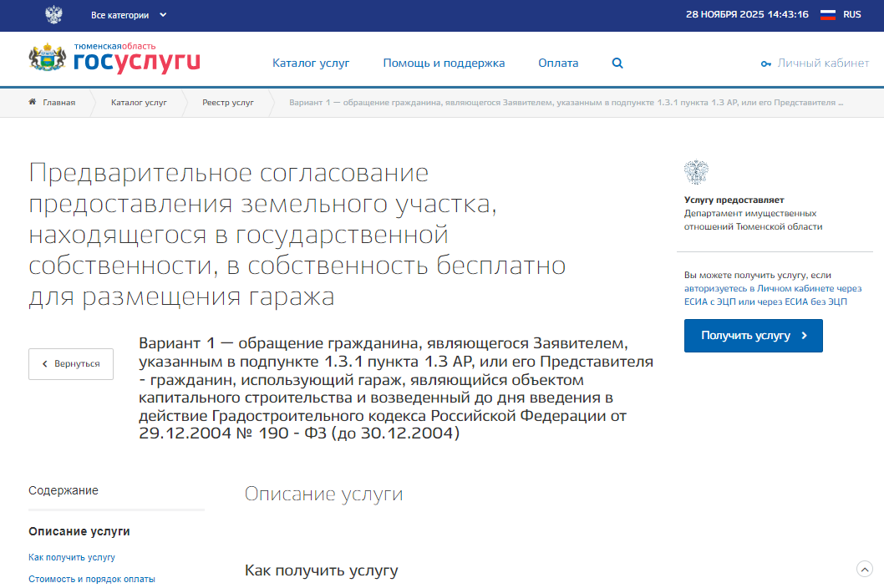This screenshot has height=588, width=884.
Task: Jump to Как получить услугу in contents
Action: 72,557
